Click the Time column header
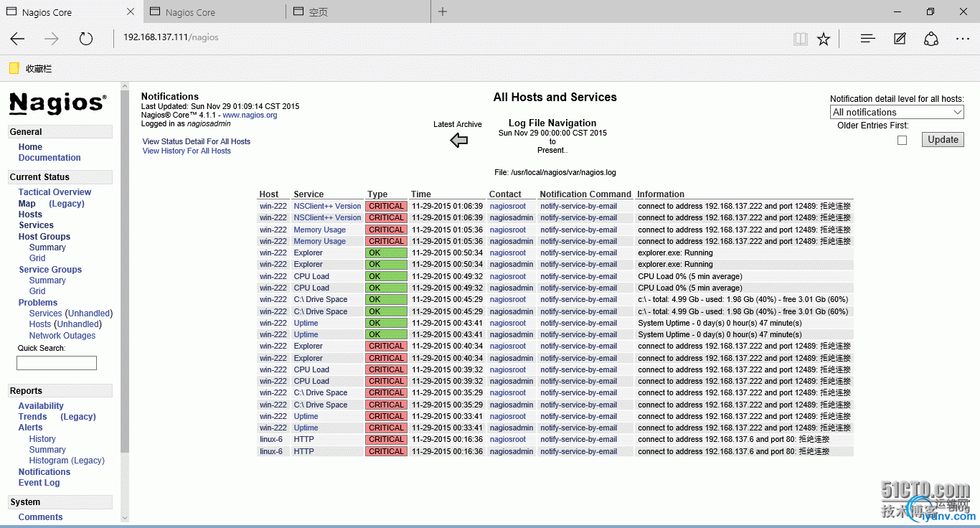The height and width of the screenshot is (528, 980). (x=421, y=194)
